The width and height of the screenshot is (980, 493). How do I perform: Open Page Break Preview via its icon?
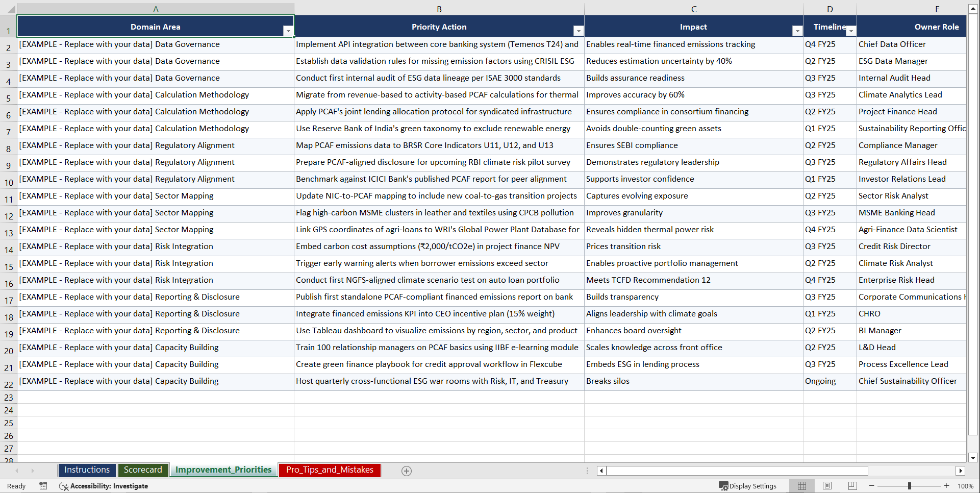(x=852, y=486)
